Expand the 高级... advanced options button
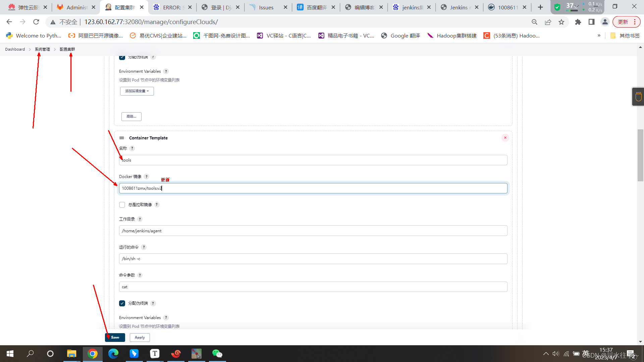Screen dimensions: 644x362 click(131, 117)
